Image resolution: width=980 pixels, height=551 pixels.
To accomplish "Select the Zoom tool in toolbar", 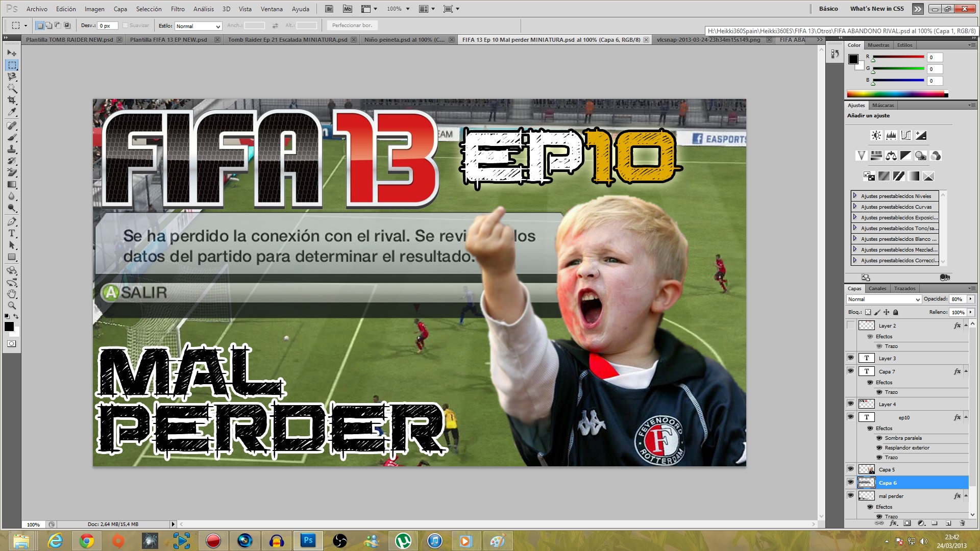I will pos(12,306).
